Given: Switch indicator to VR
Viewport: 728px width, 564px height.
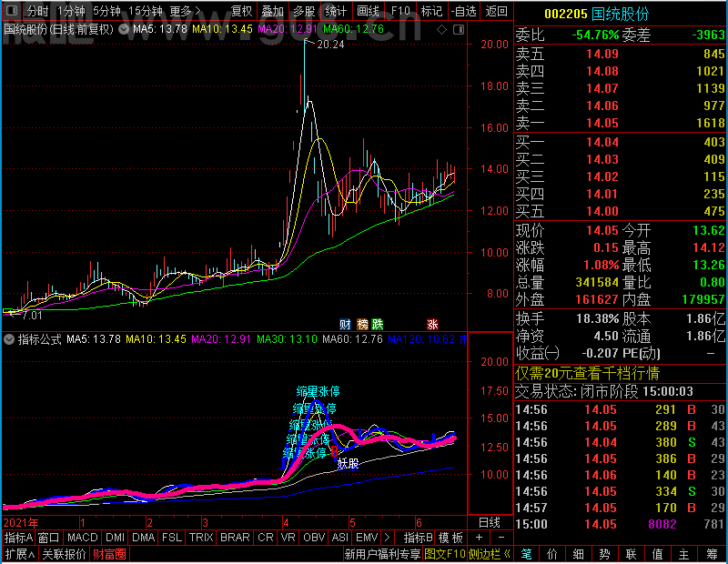Looking at the screenshot, I should [288, 538].
